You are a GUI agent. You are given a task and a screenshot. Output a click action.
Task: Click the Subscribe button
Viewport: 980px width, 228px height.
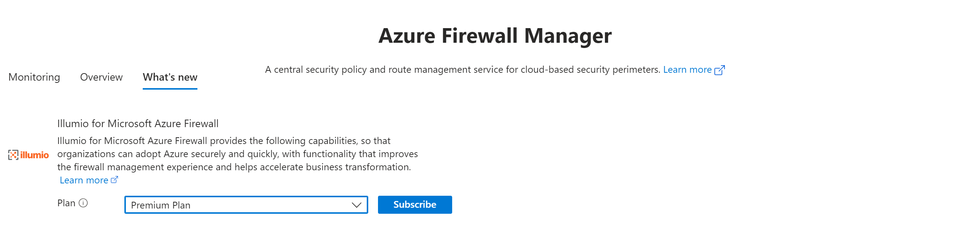[x=415, y=204]
